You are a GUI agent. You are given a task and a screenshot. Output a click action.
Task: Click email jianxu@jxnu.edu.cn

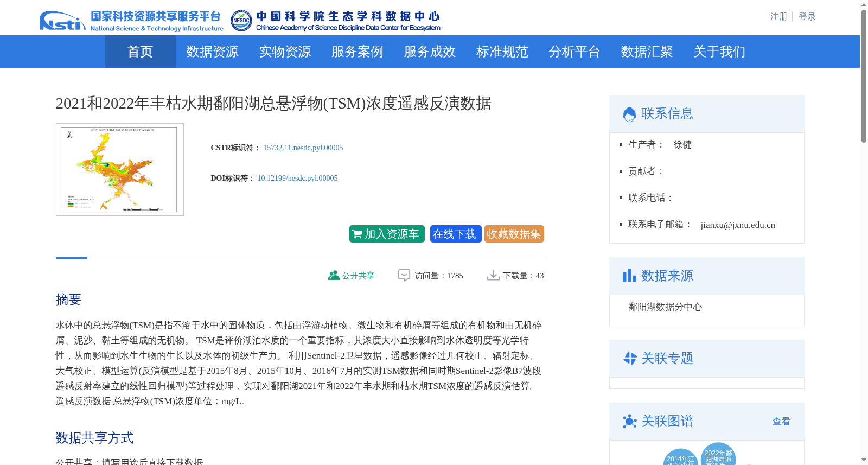click(738, 225)
